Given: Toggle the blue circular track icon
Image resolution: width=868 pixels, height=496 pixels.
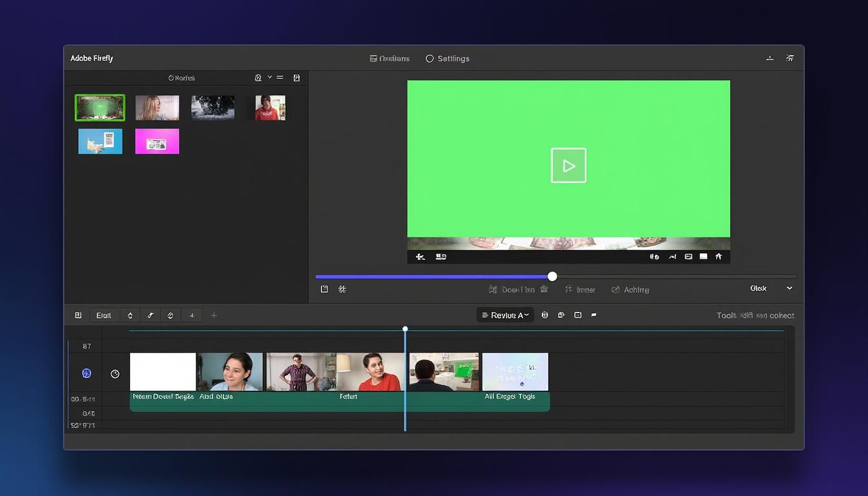Looking at the screenshot, I should coord(87,373).
